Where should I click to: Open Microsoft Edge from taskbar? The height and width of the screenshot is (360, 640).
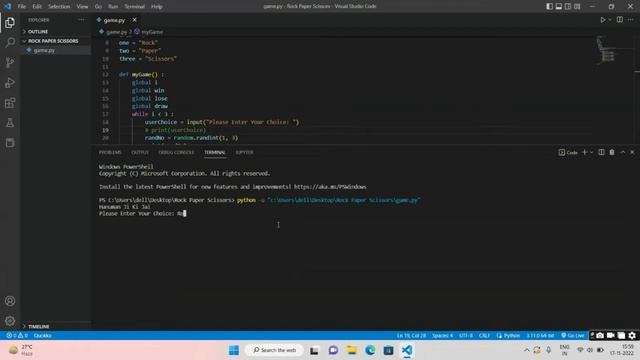[x=370, y=350]
